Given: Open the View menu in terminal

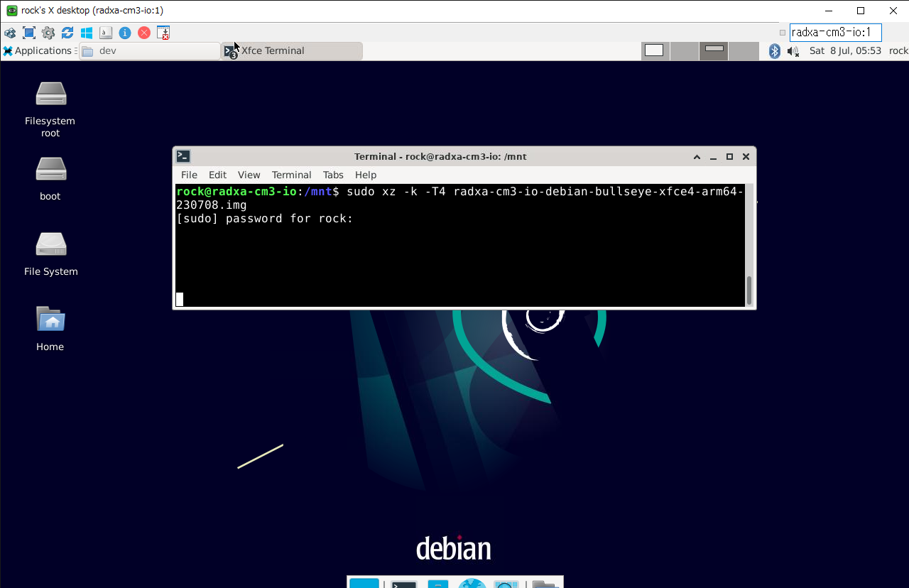Looking at the screenshot, I should (249, 175).
